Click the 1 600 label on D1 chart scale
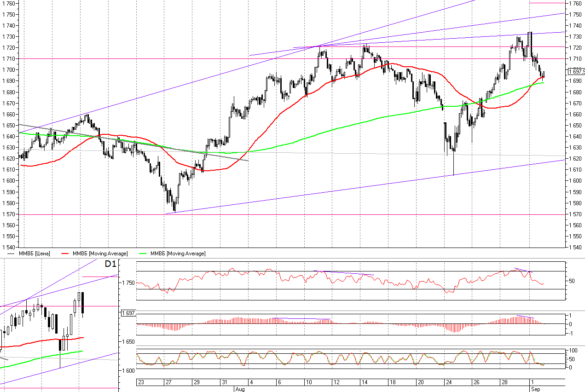Screen dimensions: 585x392 point(129,370)
